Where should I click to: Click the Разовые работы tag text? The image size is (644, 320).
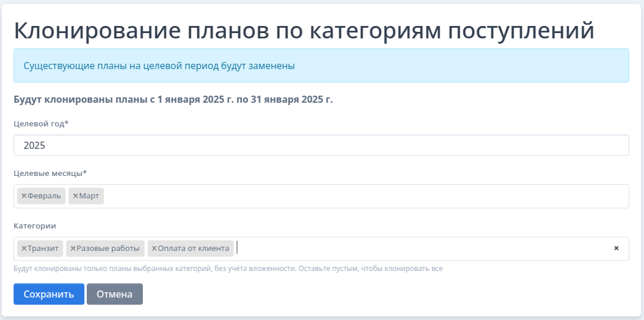tap(109, 249)
